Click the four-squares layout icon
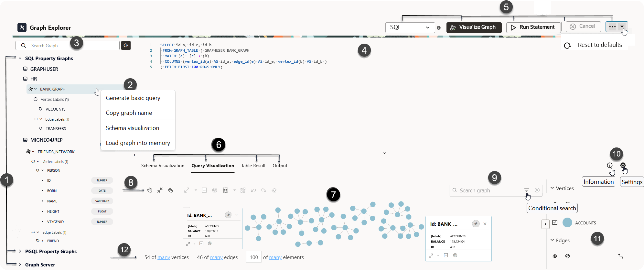644x270 pixels. [243, 190]
